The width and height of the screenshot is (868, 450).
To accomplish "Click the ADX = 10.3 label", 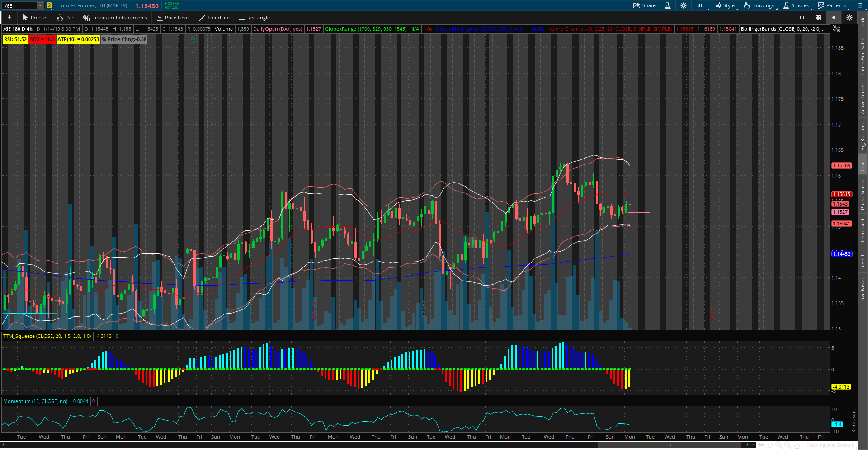I will pyautogui.click(x=42, y=39).
